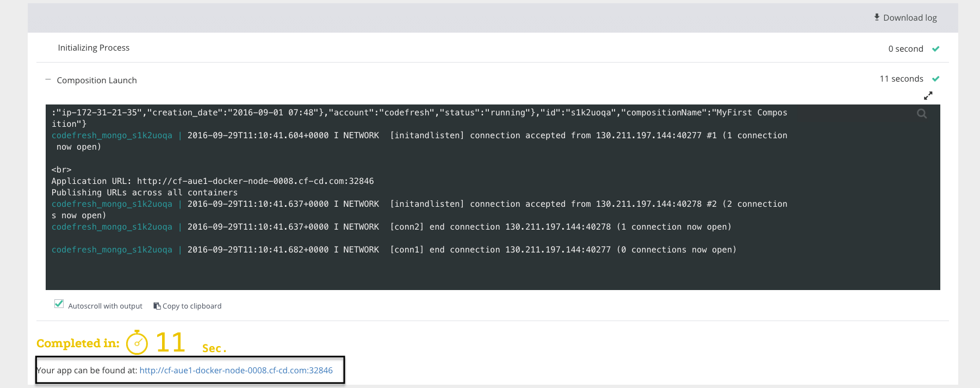Click the 11 seconds duration label

click(901, 79)
